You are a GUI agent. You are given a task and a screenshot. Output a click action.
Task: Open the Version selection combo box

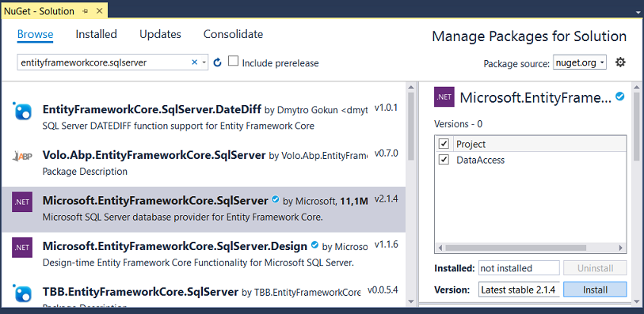coord(519,289)
